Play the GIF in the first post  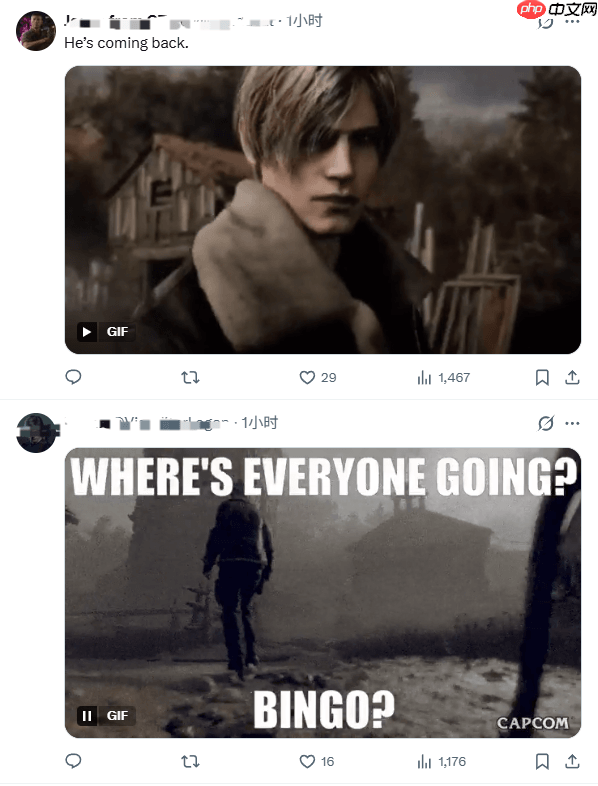(x=87, y=332)
